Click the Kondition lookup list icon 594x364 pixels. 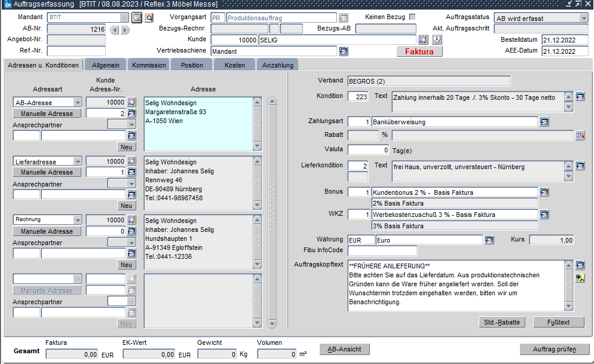coord(580,96)
